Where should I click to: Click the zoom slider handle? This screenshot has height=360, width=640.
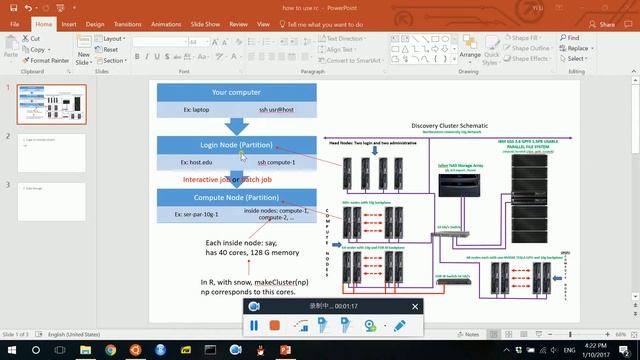coord(570,334)
